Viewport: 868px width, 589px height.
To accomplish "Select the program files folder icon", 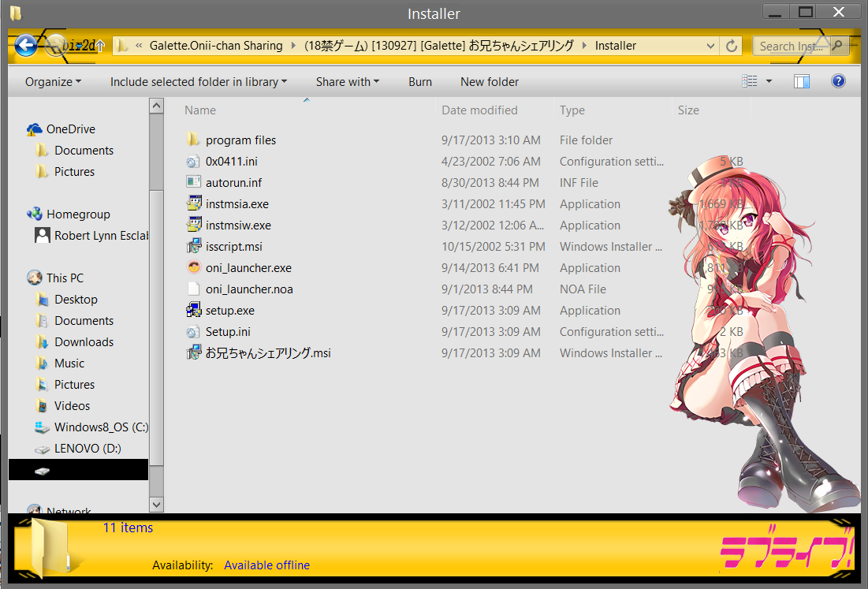I will click(x=192, y=140).
